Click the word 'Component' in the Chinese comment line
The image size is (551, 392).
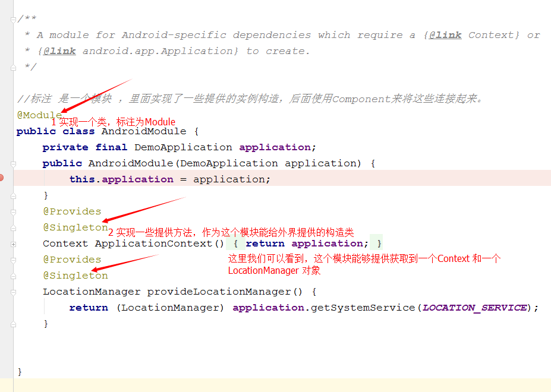coord(361,99)
